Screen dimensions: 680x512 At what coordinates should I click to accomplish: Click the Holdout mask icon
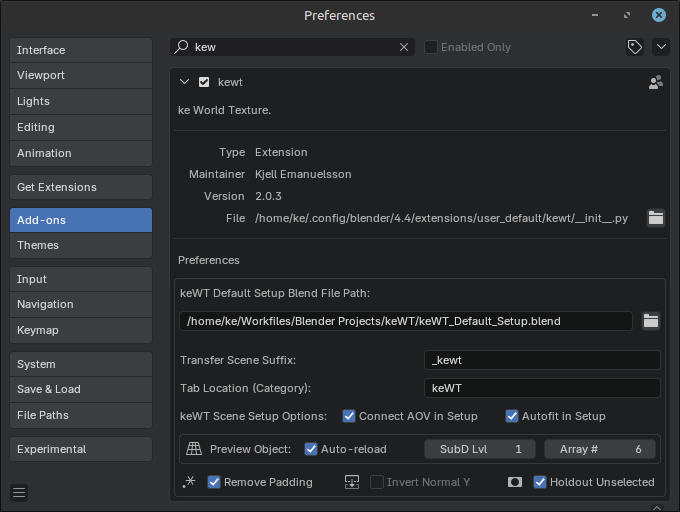tap(515, 482)
